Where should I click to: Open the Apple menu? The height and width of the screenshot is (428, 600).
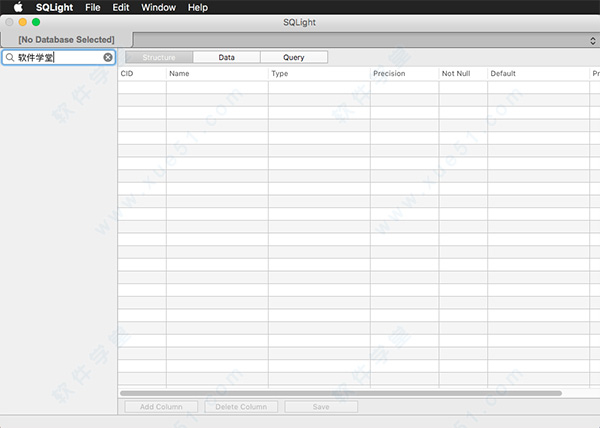click(18, 7)
